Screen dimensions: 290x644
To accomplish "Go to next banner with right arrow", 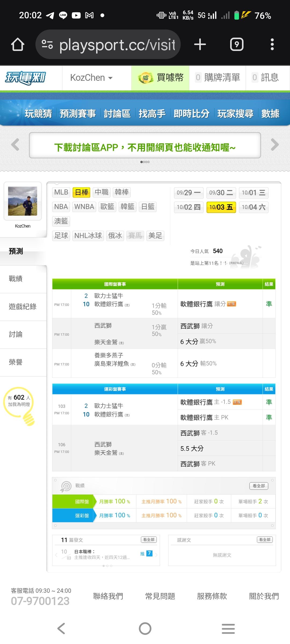I will coord(275,145).
